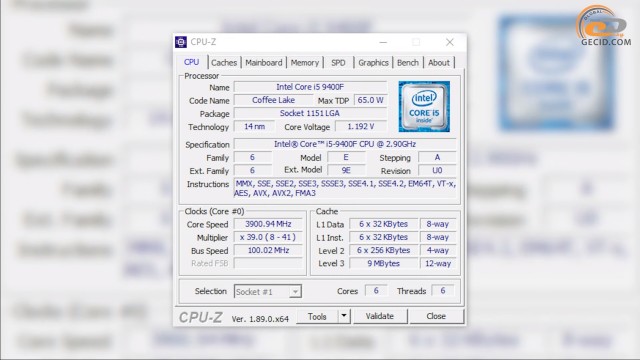The image size is (640, 360).
Task: Switch to the Mainboard tab
Action: click(x=264, y=63)
